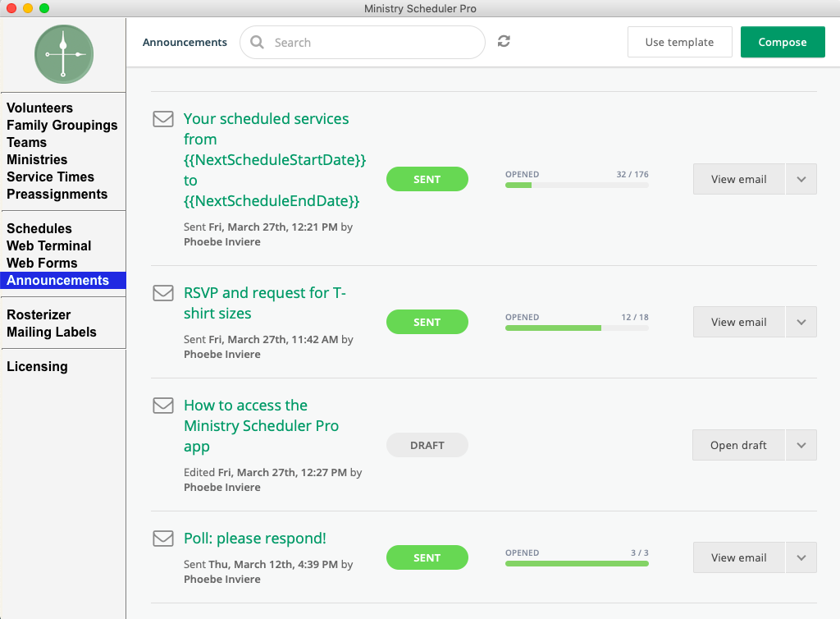This screenshot has width=840, height=619.
Task: Click the envelope icon beside the How to access draft
Action: point(163,406)
